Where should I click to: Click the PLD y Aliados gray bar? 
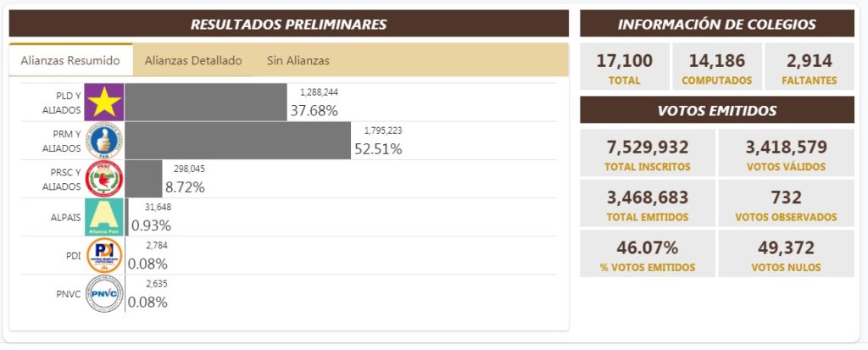tap(206, 102)
